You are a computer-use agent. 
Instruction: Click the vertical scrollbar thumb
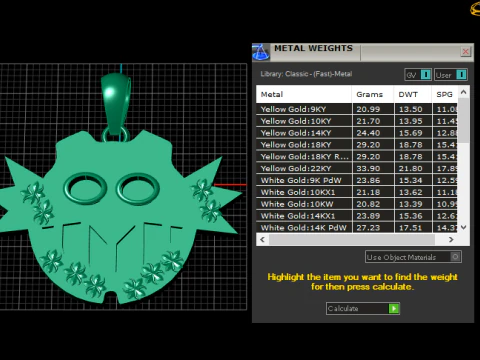pos(463,121)
